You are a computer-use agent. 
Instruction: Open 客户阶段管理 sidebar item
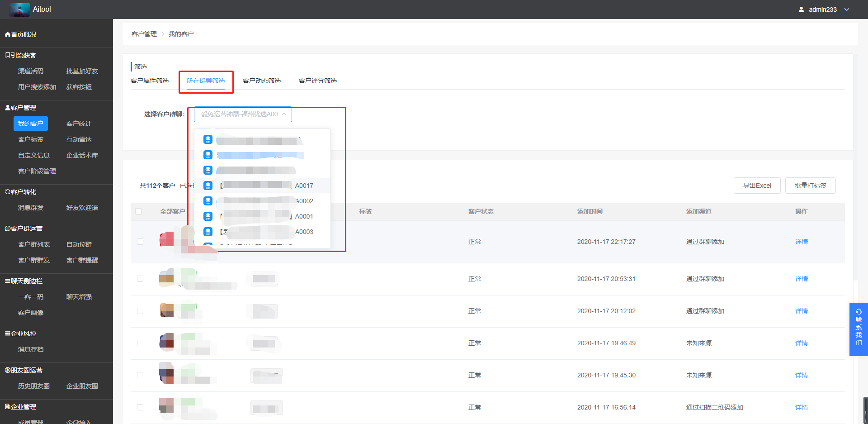click(x=37, y=171)
